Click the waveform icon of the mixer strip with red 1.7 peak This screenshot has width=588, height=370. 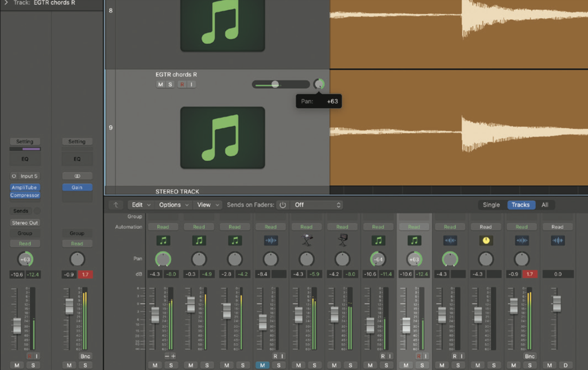coord(521,240)
